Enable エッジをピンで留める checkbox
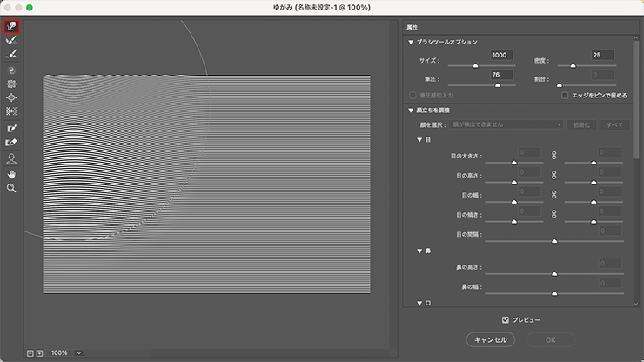This screenshot has height=362, width=644. 565,95
